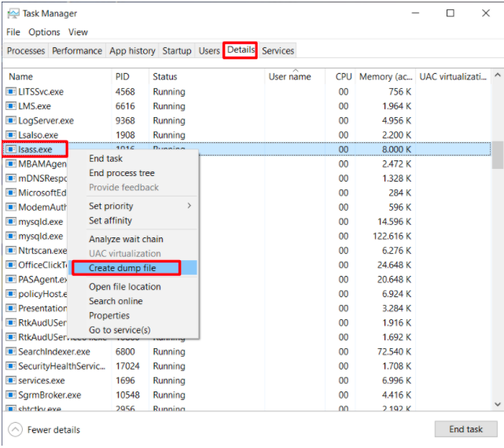Collapse view with Fewer details arrow
The image size is (504, 448).
15,430
